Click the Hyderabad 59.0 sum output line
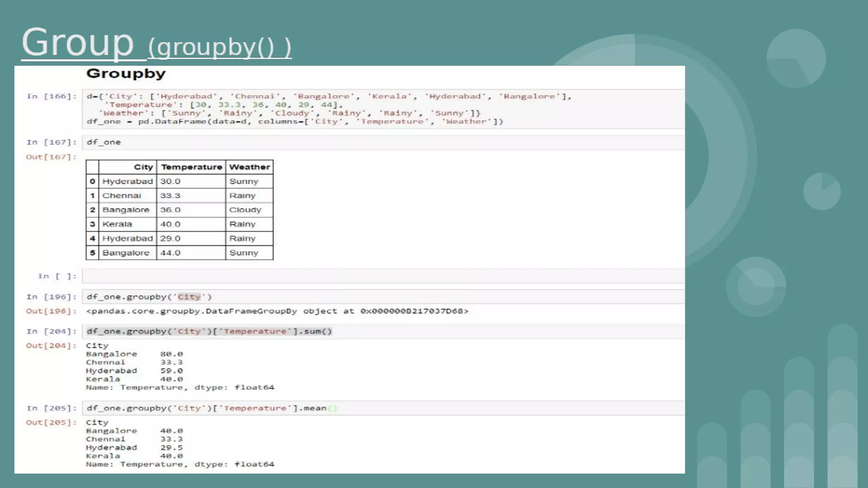The image size is (868, 488). (134, 371)
